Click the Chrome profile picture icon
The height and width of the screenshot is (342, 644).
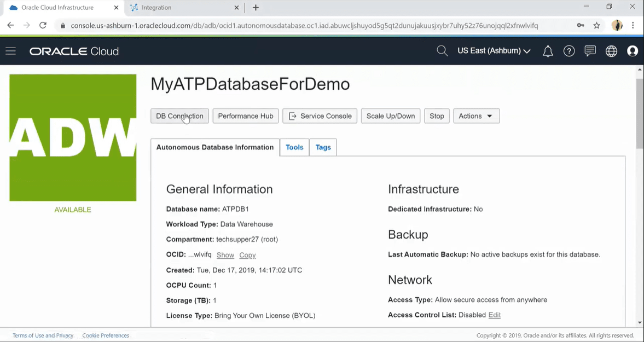click(617, 26)
